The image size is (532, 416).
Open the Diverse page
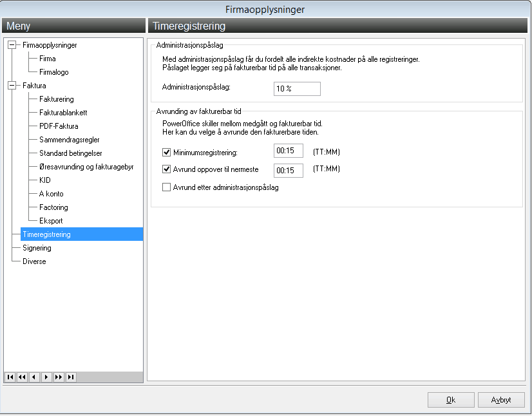34,261
